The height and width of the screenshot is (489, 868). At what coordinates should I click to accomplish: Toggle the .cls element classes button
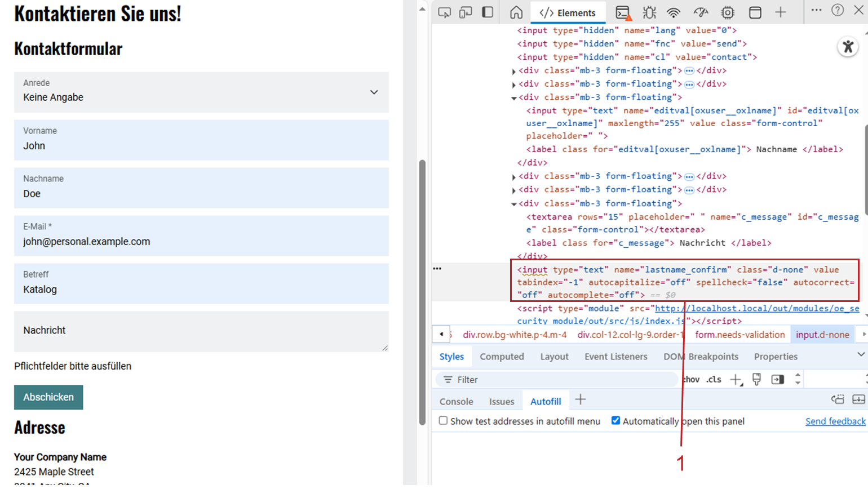[x=714, y=380]
